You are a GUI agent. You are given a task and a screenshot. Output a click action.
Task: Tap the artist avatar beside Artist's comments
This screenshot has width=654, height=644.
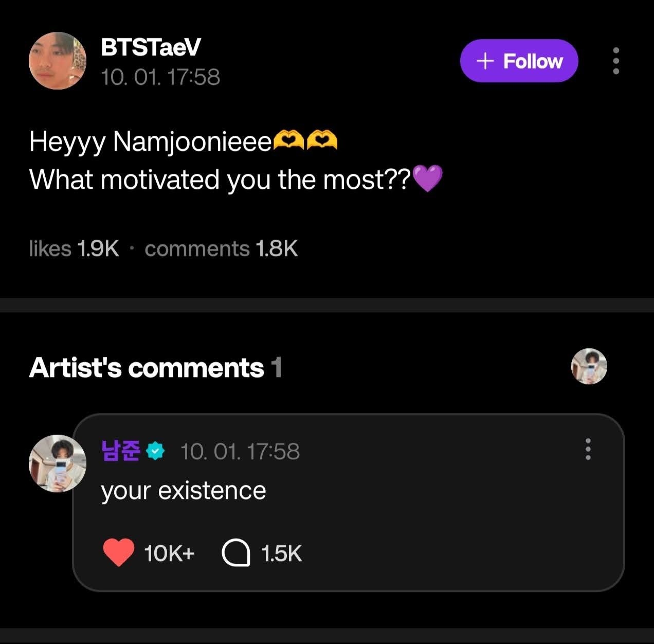(x=589, y=366)
